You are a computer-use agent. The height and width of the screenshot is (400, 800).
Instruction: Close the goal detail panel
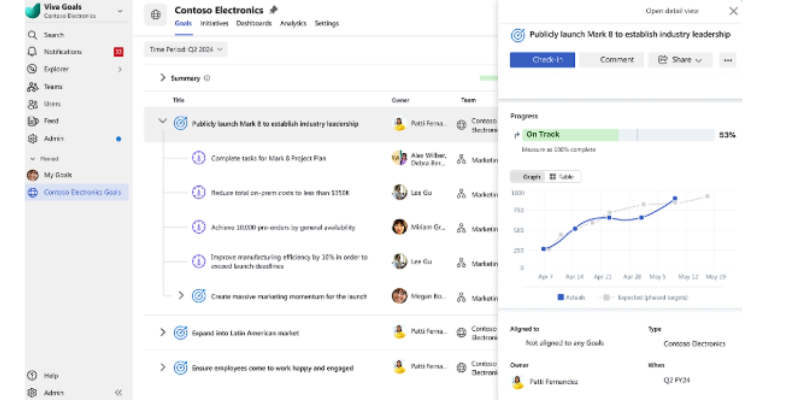pos(733,11)
